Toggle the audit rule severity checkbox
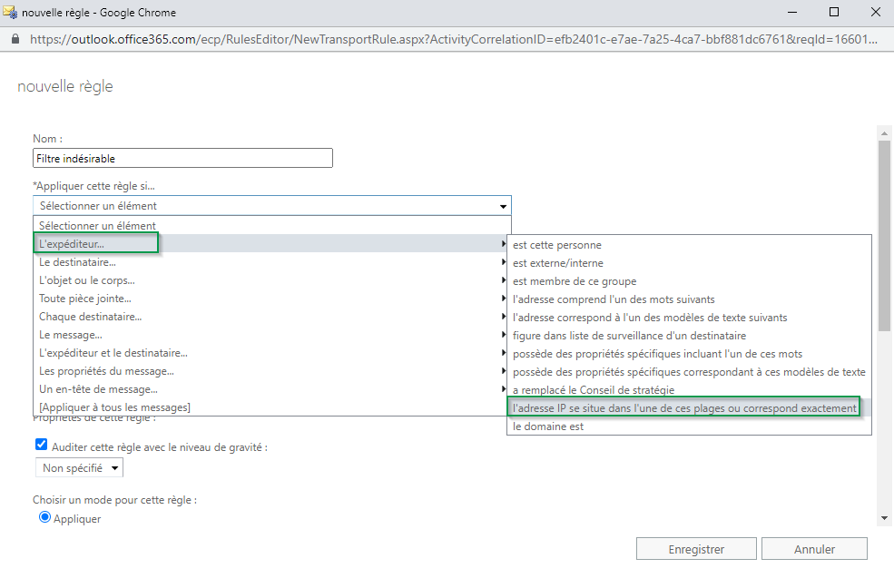The width and height of the screenshot is (894, 588). tap(41, 445)
